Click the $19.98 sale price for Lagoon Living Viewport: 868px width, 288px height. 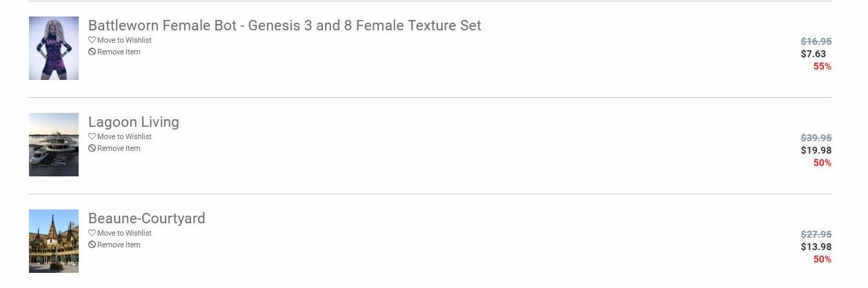click(816, 150)
